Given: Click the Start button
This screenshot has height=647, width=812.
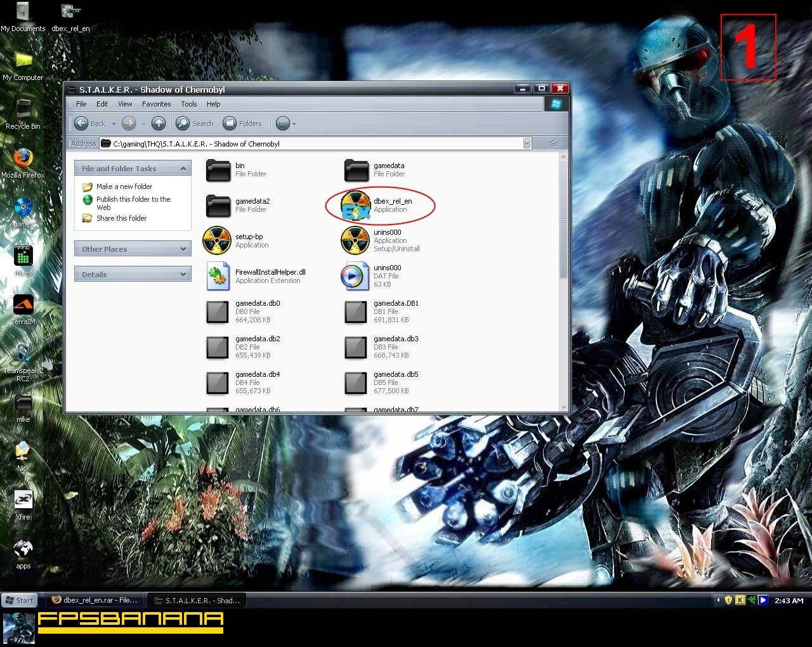Looking at the screenshot, I should [20, 600].
